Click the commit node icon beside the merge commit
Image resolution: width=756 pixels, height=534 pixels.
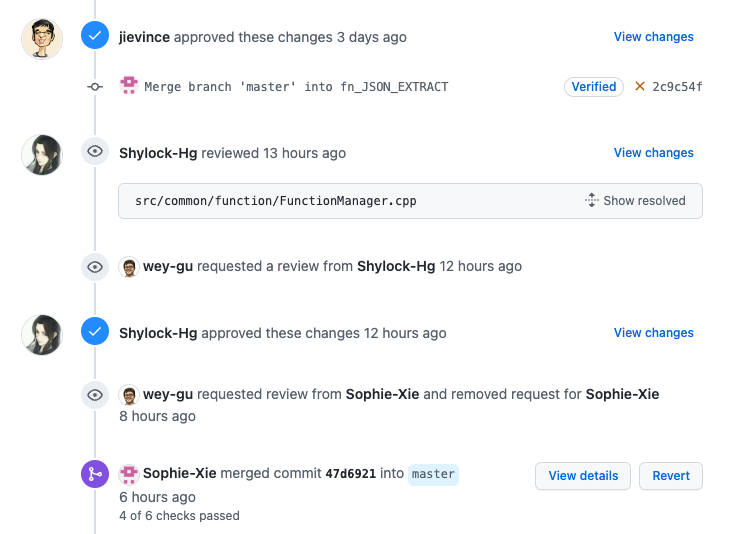95,87
